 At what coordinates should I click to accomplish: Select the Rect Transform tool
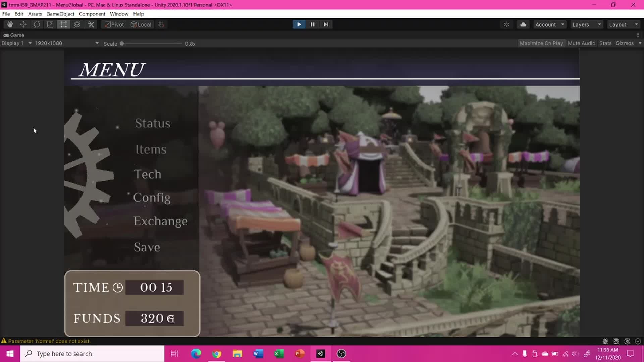(x=64, y=24)
